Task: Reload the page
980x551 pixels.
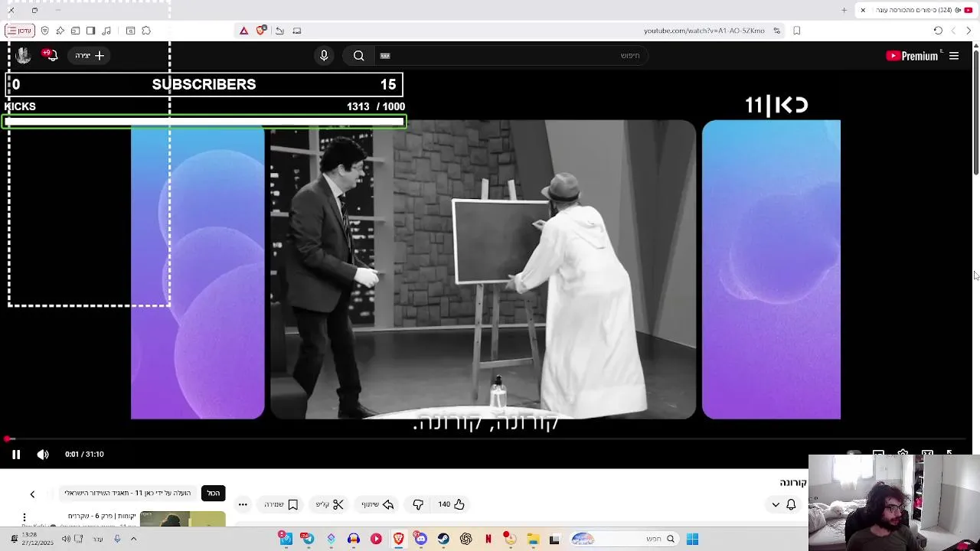Action: point(938,31)
